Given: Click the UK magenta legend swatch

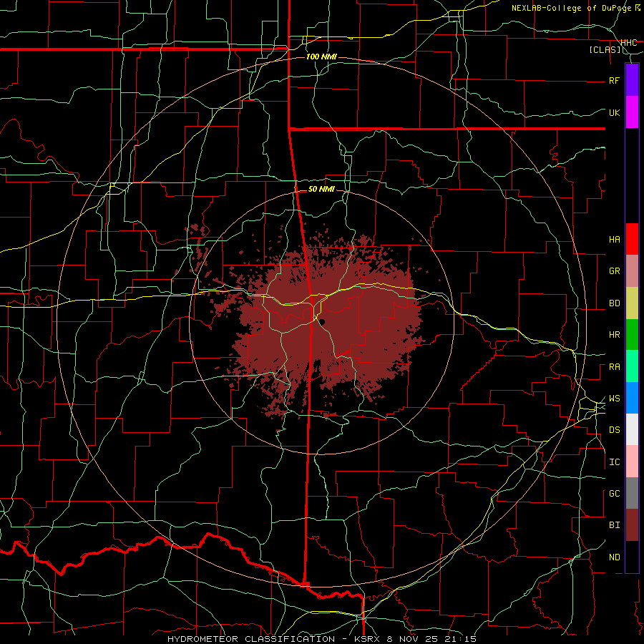Looking at the screenshot, I should pos(632,112).
